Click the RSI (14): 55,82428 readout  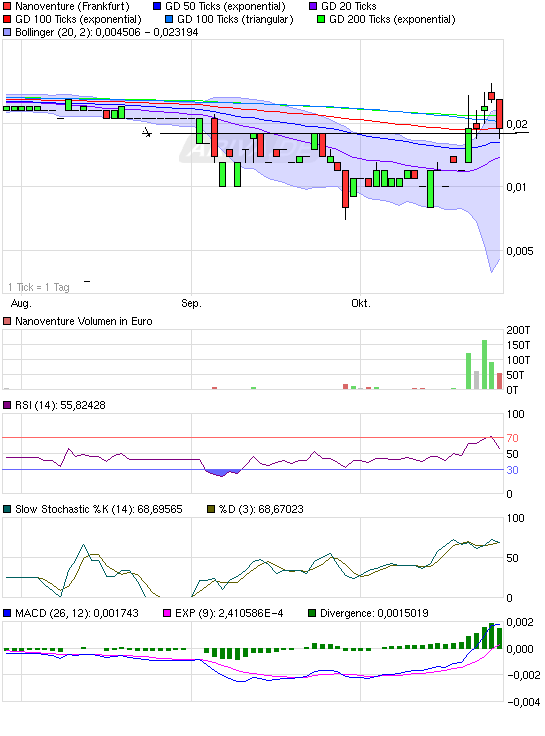pos(60,405)
